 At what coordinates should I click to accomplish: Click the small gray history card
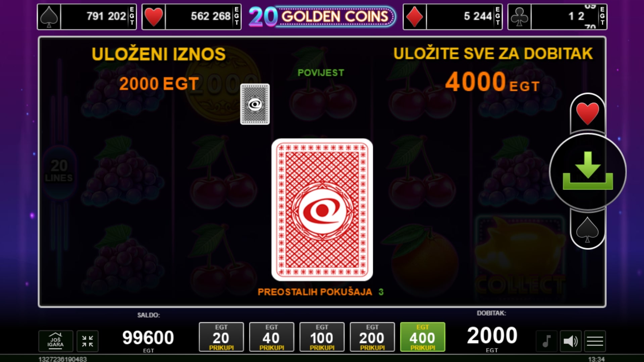coord(255,104)
